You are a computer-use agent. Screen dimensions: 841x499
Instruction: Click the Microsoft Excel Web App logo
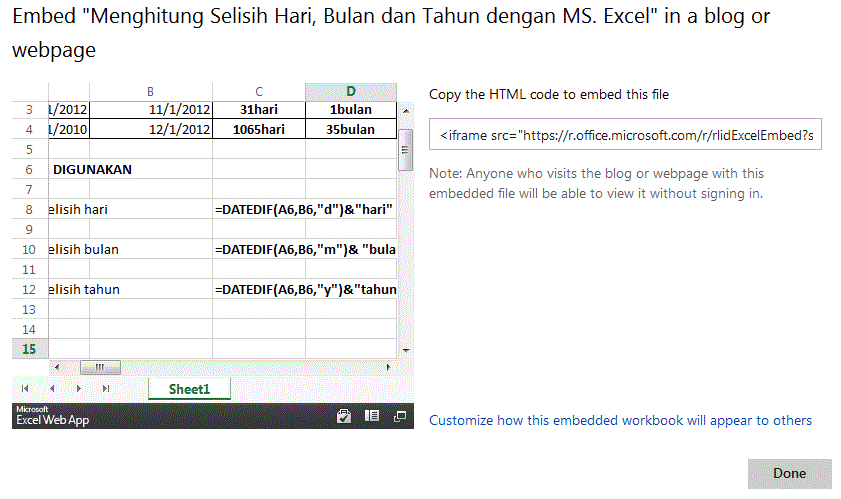[x=53, y=416]
